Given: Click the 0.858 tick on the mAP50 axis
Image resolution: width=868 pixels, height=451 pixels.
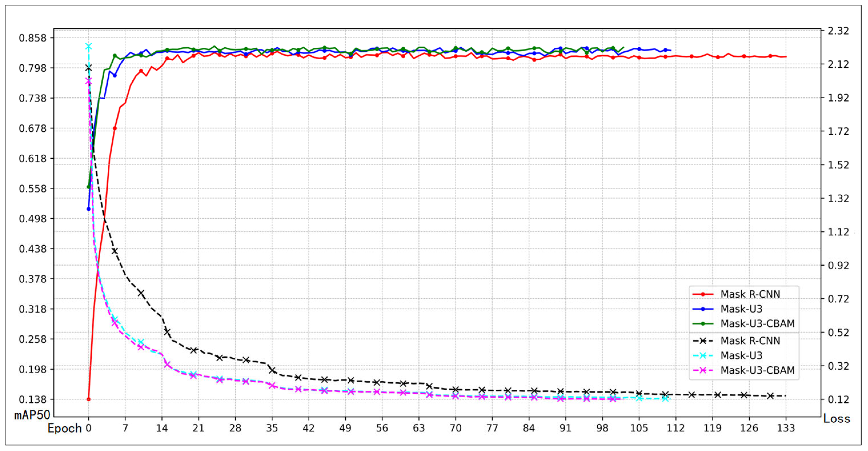Looking at the screenshot, I should [33, 38].
